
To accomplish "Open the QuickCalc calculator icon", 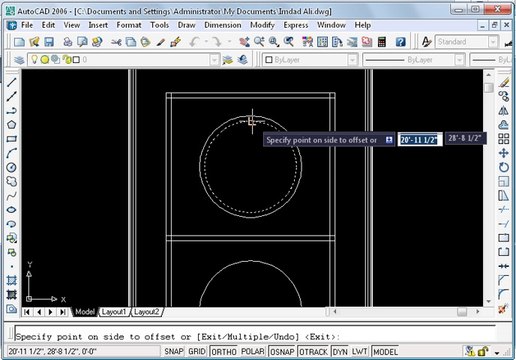I will [382, 42].
